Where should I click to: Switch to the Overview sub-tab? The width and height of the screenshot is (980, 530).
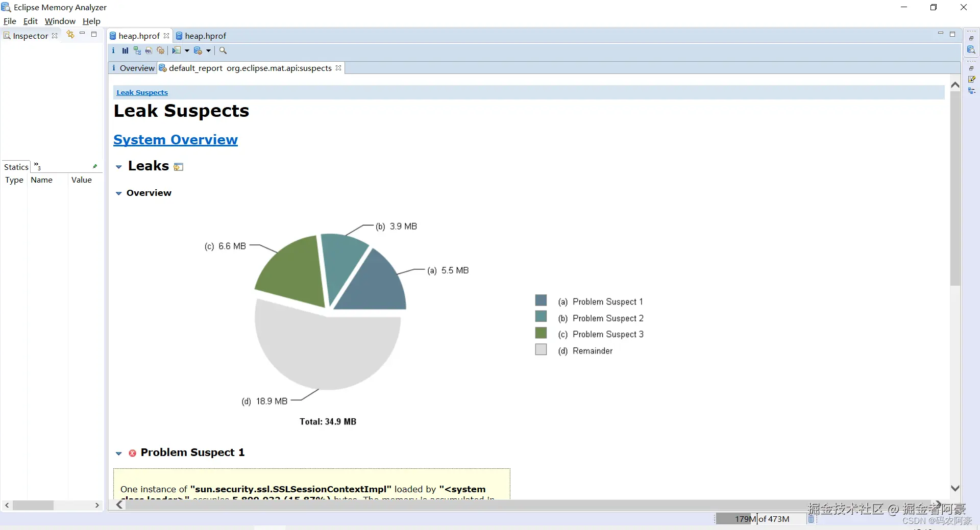(133, 68)
